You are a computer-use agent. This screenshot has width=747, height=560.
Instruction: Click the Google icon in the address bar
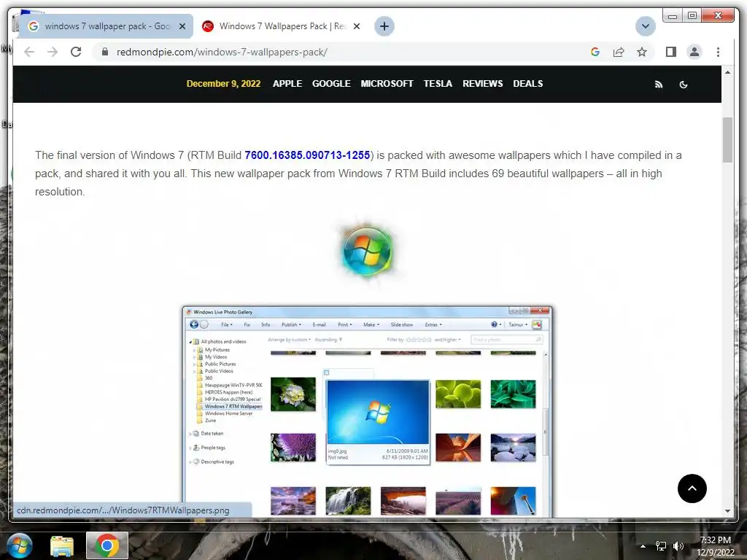click(595, 52)
